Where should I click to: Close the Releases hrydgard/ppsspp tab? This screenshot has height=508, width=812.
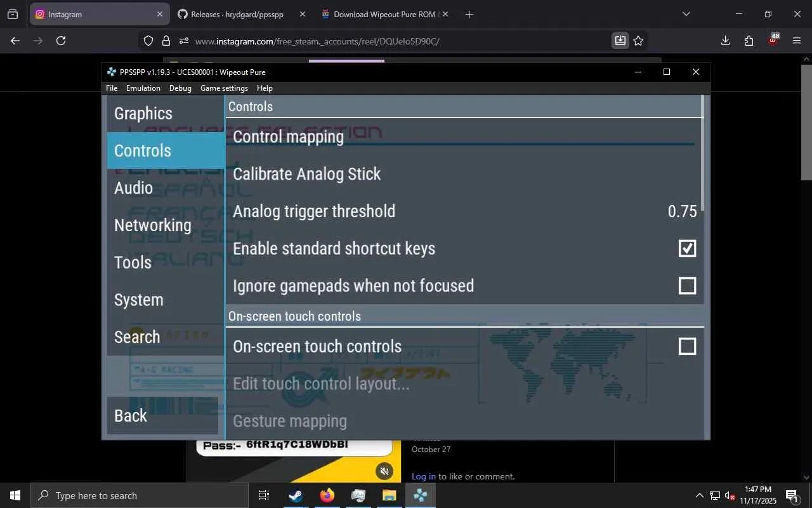(301, 14)
